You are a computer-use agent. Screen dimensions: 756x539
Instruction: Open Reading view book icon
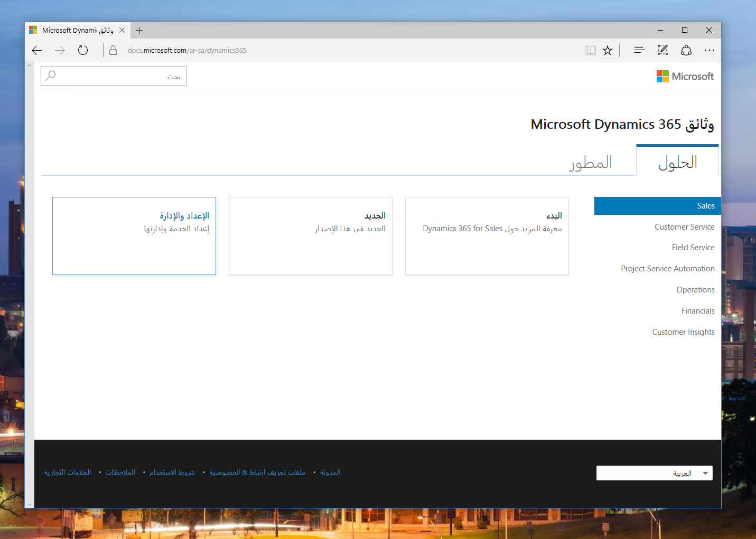point(591,50)
